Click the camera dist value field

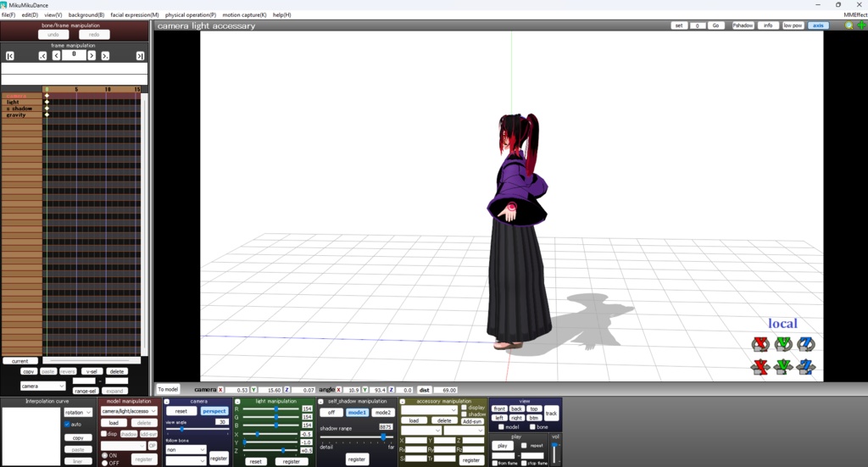(x=446, y=390)
